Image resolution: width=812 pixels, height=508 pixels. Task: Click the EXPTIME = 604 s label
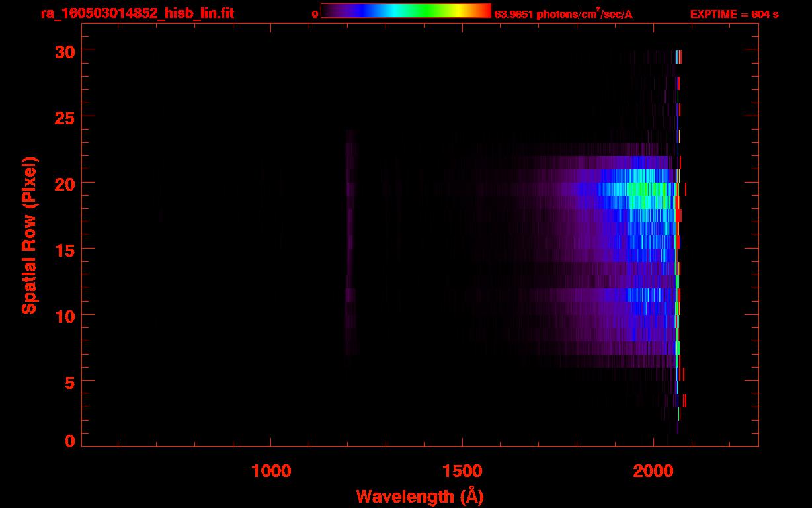pyautogui.click(x=734, y=14)
